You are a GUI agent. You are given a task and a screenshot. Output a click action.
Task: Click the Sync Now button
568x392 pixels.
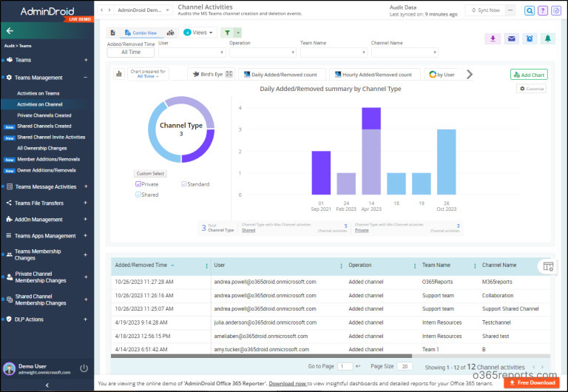(x=485, y=10)
